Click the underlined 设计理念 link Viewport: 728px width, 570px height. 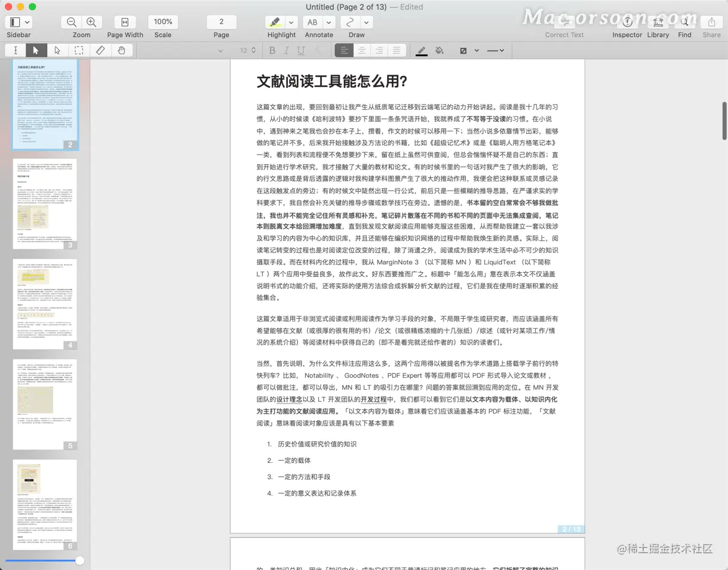pos(290,399)
